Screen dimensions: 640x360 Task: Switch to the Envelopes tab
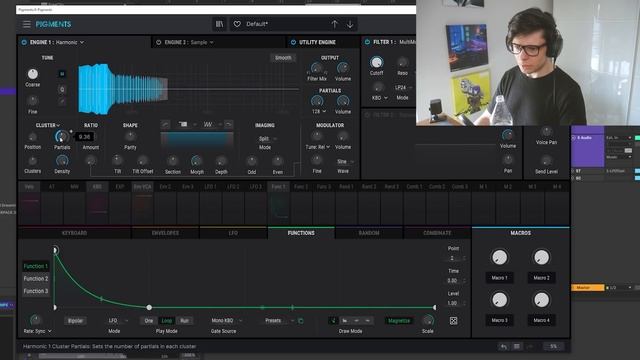tap(165, 233)
